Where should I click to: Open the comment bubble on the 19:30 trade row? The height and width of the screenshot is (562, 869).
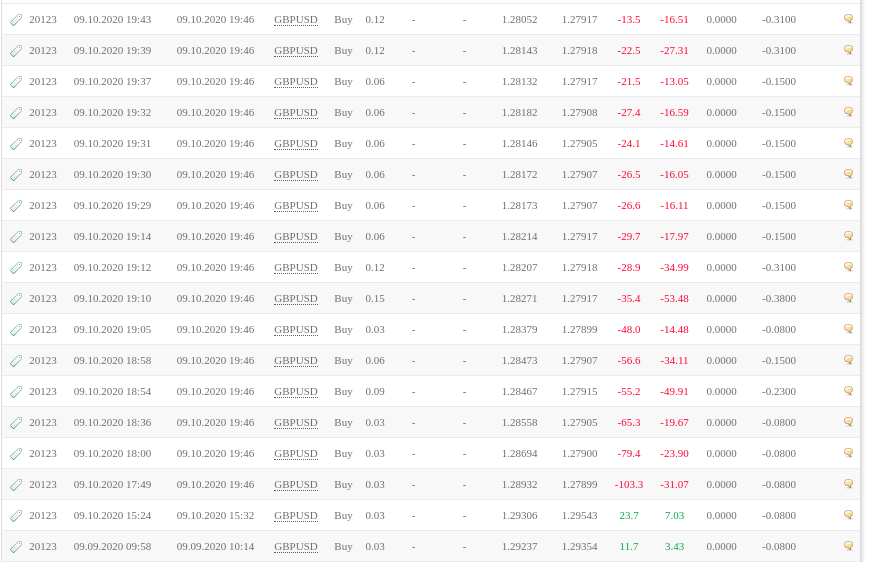click(x=848, y=173)
